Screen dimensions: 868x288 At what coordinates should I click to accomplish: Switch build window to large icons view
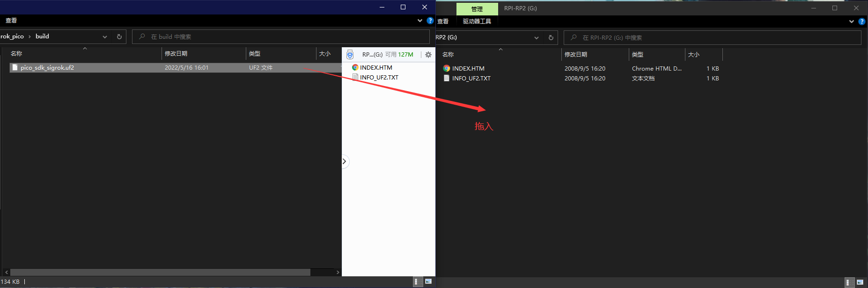click(x=428, y=281)
